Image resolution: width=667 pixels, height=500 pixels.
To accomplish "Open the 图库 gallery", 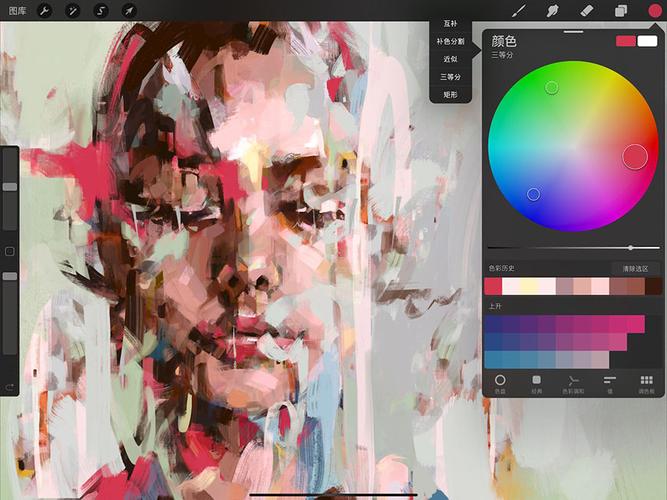I will [x=17, y=11].
